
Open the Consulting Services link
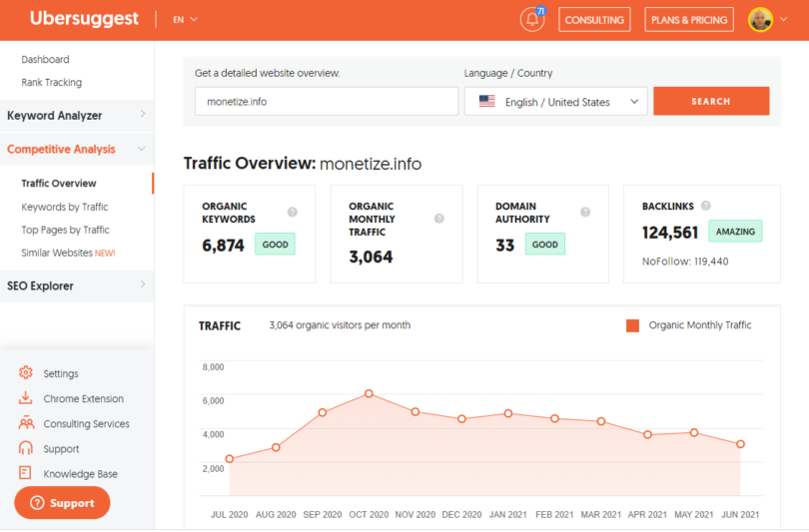87,424
